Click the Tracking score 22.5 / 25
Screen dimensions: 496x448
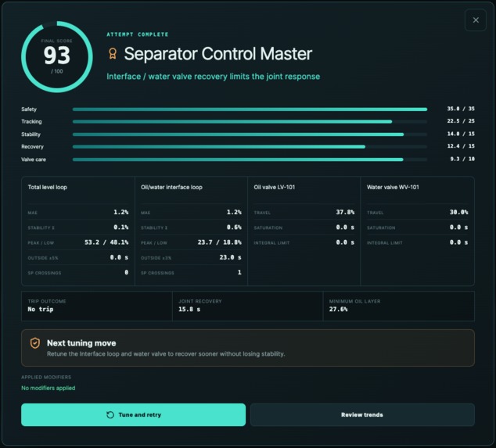click(461, 121)
